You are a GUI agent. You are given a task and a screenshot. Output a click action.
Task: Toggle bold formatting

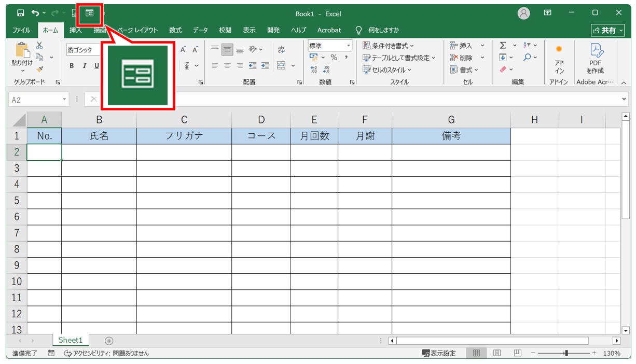pyautogui.click(x=72, y=66)
